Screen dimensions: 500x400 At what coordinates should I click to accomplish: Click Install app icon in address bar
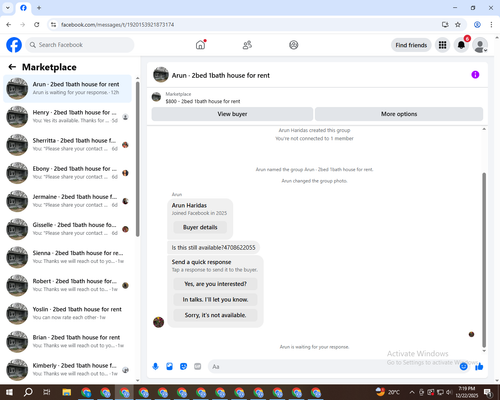point(445,25)
